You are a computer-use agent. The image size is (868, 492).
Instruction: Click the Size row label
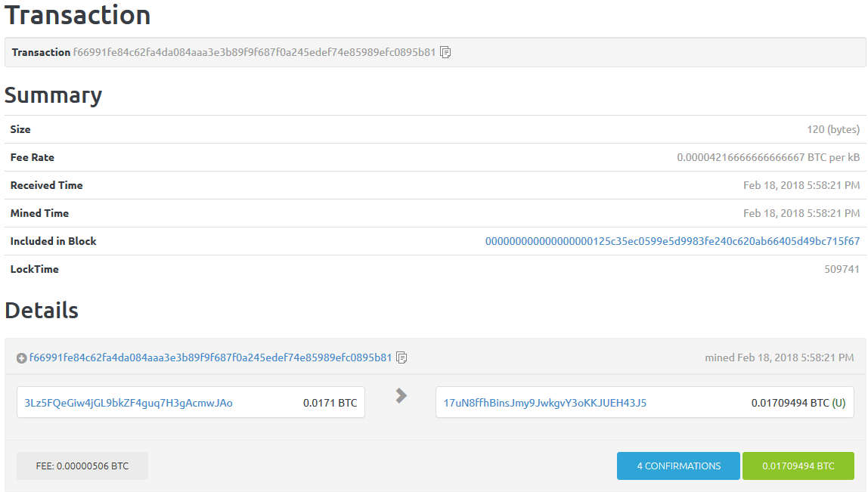pyautogui.click(x=20, y=129)
